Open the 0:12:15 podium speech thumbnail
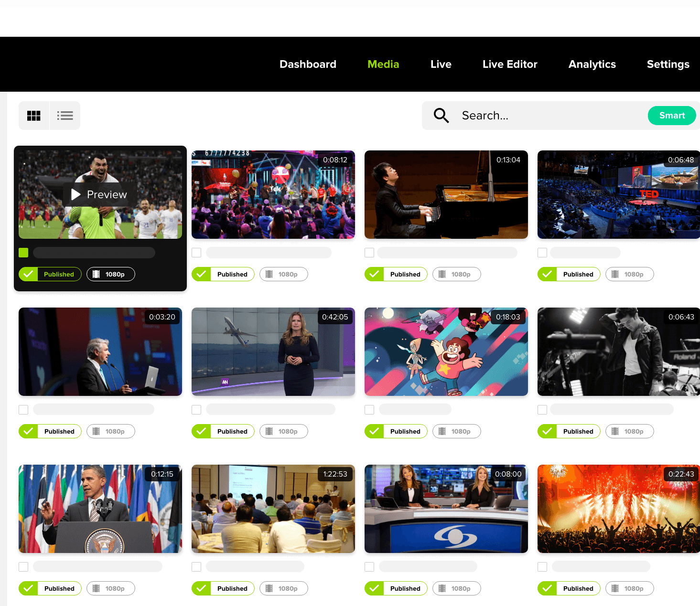 click(100, 509)
